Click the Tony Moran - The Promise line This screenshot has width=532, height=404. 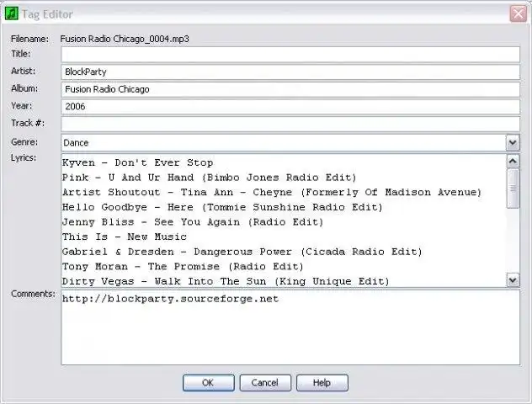tap(183, 267)
